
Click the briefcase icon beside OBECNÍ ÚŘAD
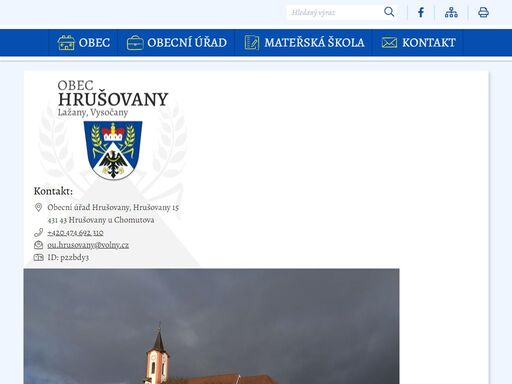(x=135, y=43)
